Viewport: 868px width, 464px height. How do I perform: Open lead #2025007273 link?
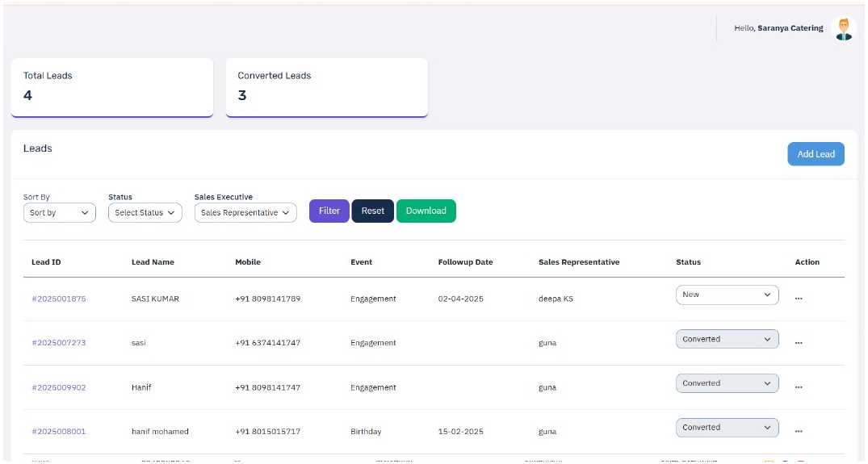[59, 343]
